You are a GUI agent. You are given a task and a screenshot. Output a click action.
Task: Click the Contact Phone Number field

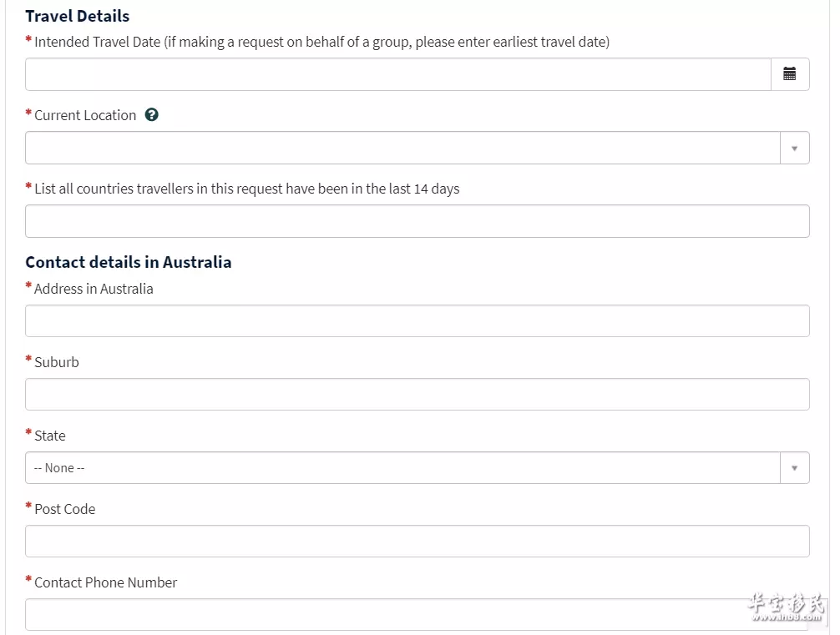tap(417, 615)
